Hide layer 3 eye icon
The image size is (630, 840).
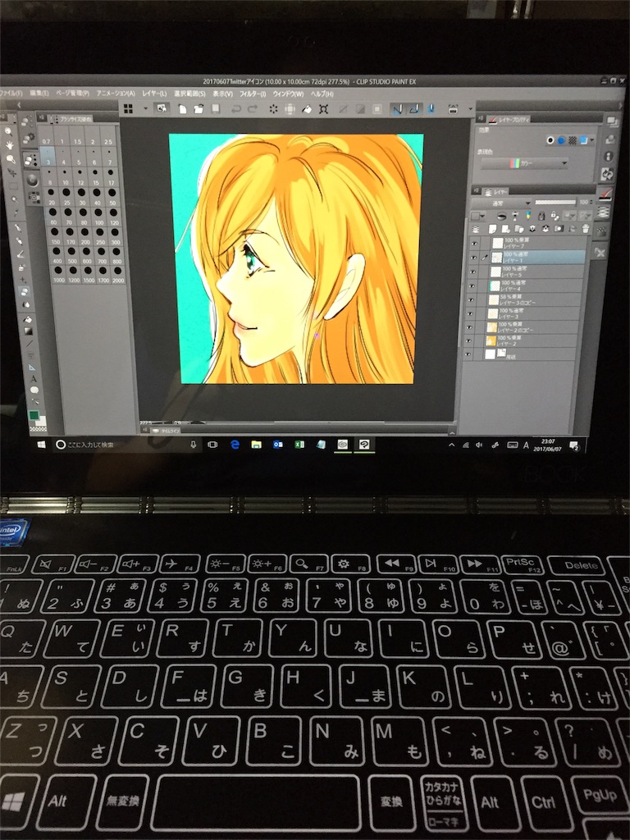pos(471,313)
